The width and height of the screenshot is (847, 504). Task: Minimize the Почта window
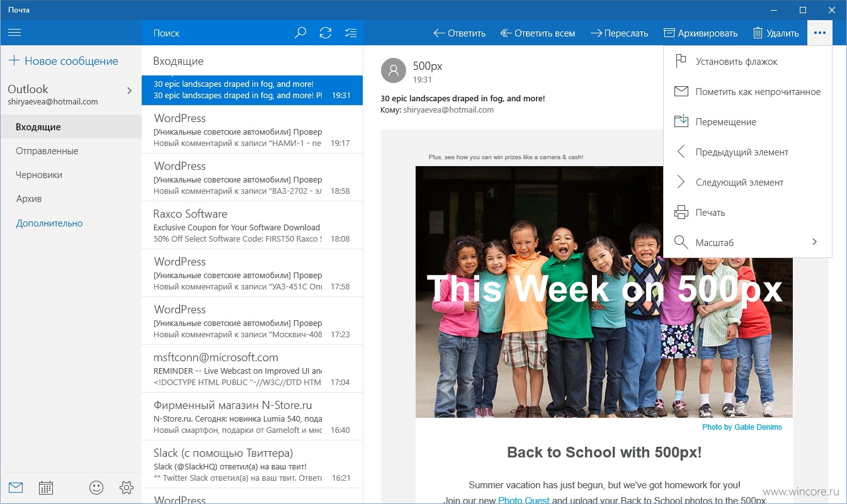(774, 9)
